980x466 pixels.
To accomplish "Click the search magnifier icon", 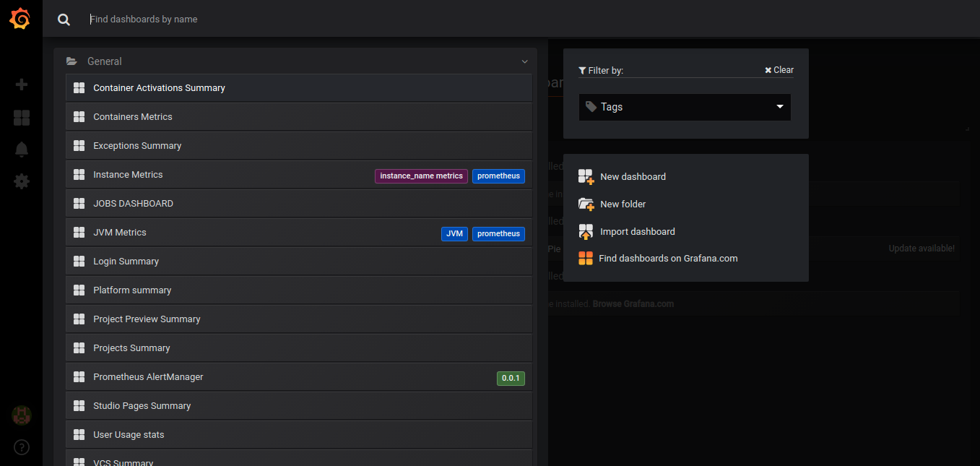I will tap(64, 20).
